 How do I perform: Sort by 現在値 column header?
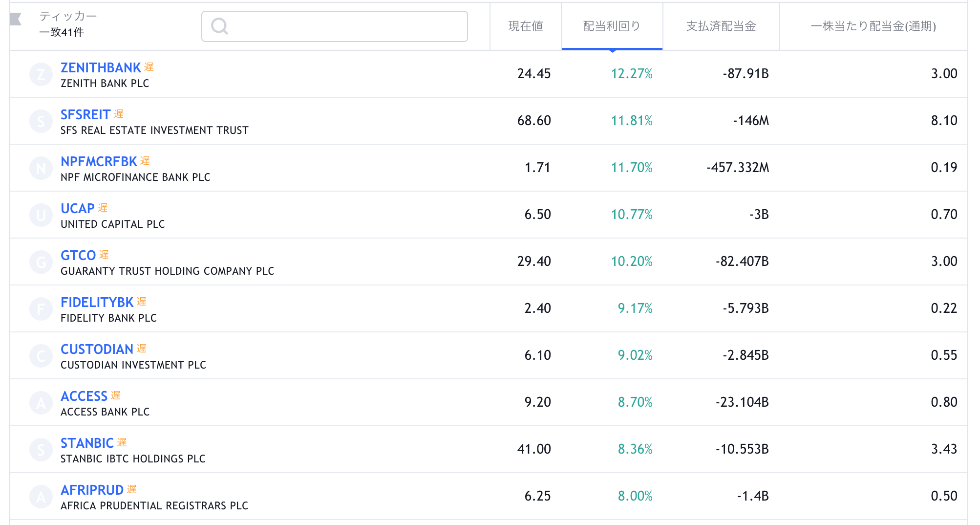tap(526, 26)
